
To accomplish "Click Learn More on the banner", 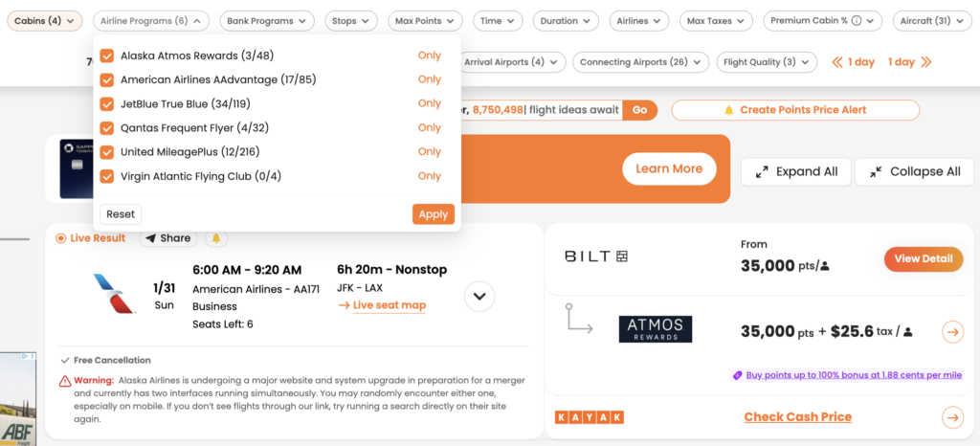I will [669, 168].
